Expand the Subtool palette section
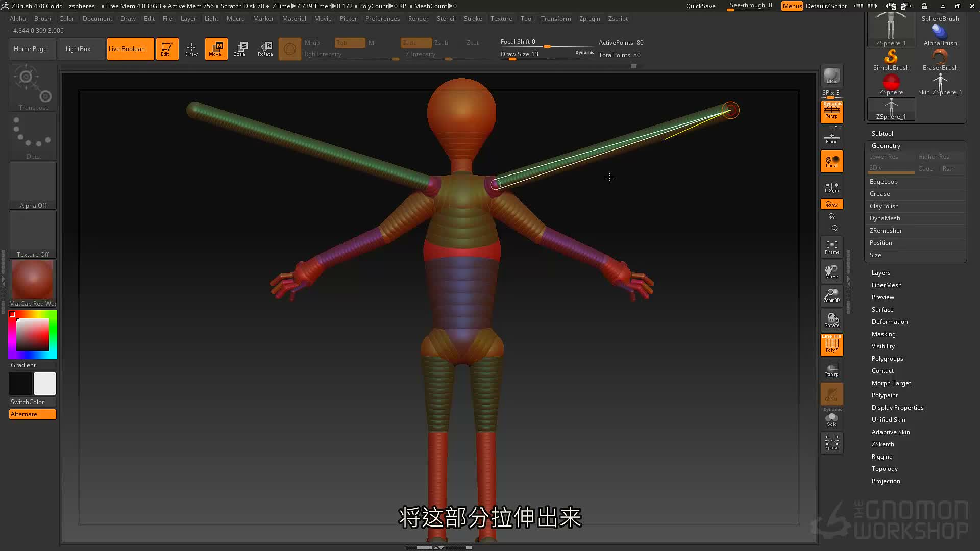Screen dimensions: 980x551 tap(882, 133)
